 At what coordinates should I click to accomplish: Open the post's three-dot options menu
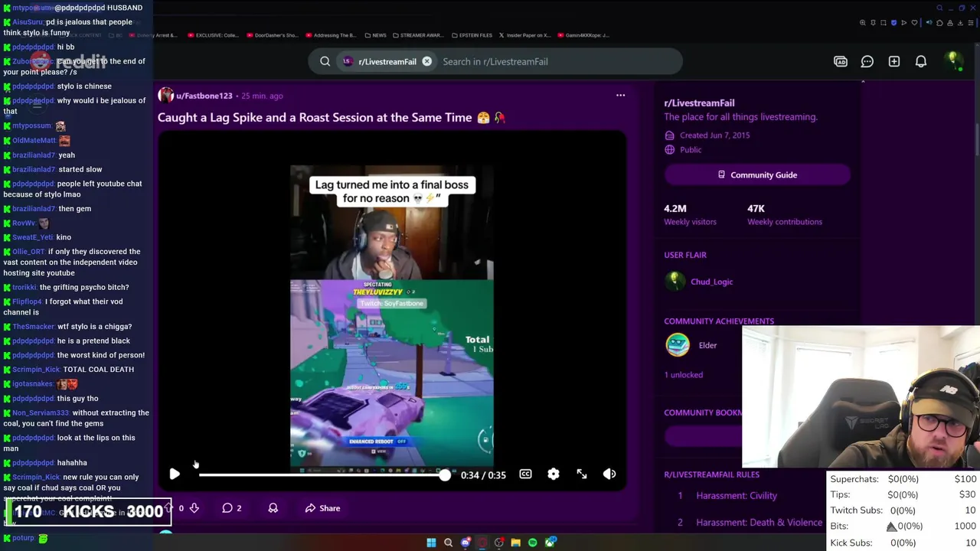(x=620, y=96)
